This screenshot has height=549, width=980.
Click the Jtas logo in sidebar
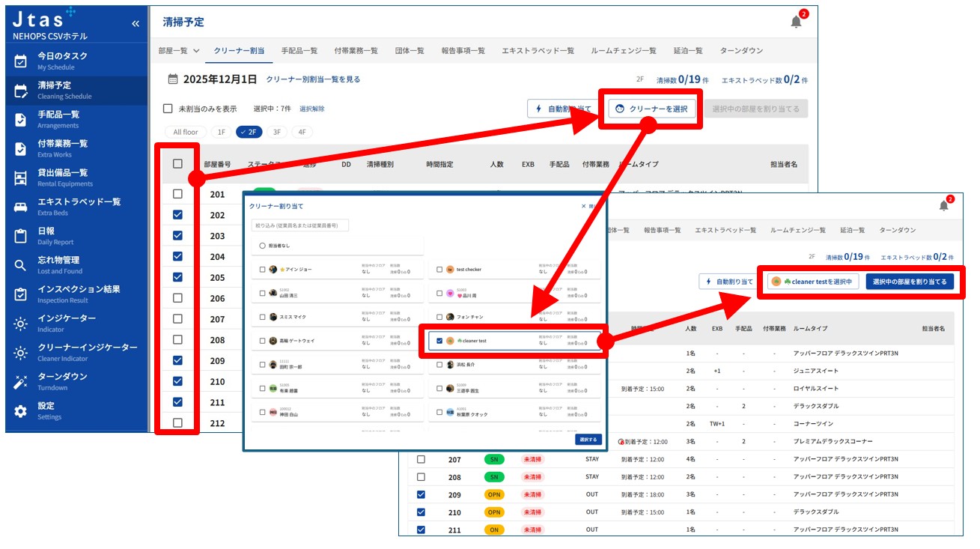point(45,18)
